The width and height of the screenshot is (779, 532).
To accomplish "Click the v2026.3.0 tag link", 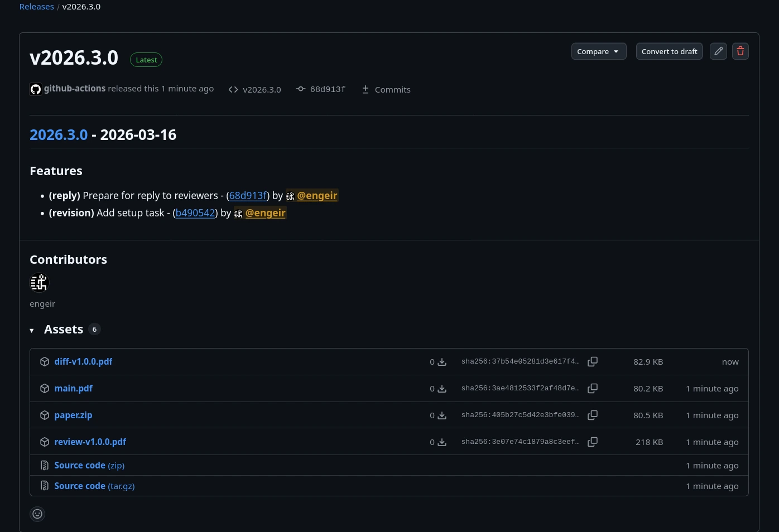I will [261, 90].
